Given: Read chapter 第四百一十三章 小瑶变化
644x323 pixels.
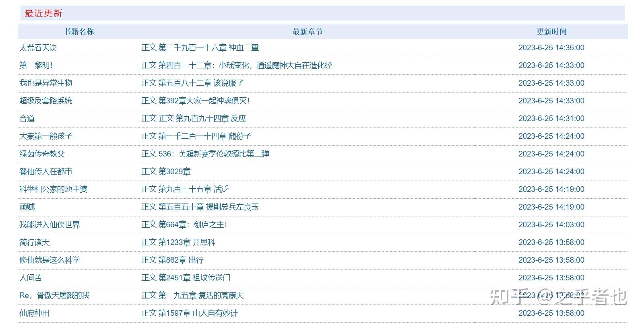Looking at the screenshot, I should pyautogui.click(x=237, y=65).
